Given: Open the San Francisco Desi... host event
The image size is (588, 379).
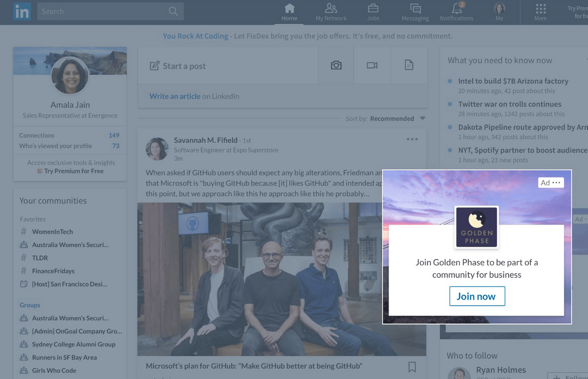Looking at the screenshot, I should tap(70, 284).
